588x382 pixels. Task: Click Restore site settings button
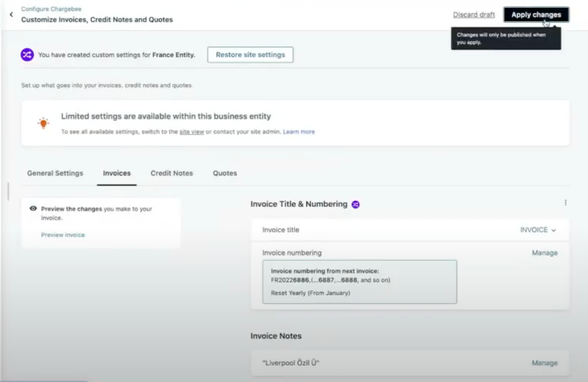[x=250, y=55]
